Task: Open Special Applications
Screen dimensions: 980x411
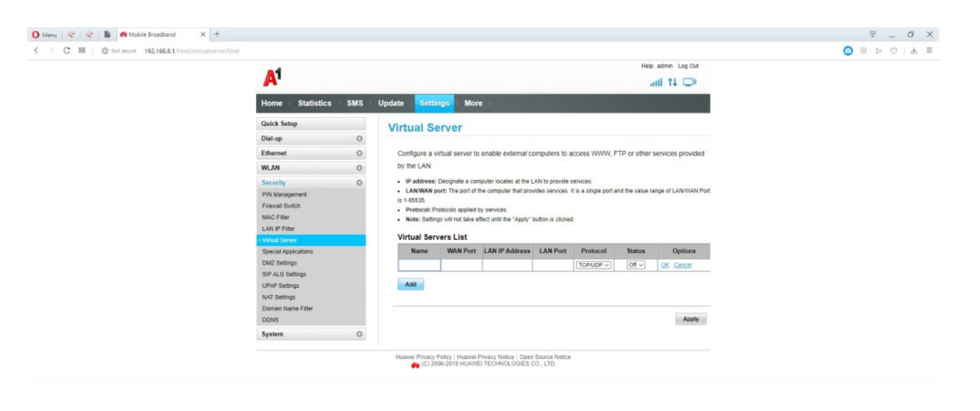Action: tap(287, 251)
